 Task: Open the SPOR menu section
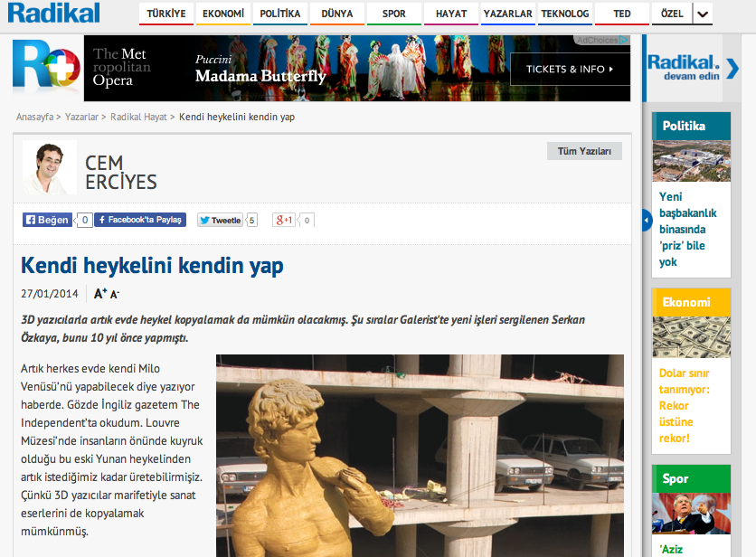click(x=394, y=14)
